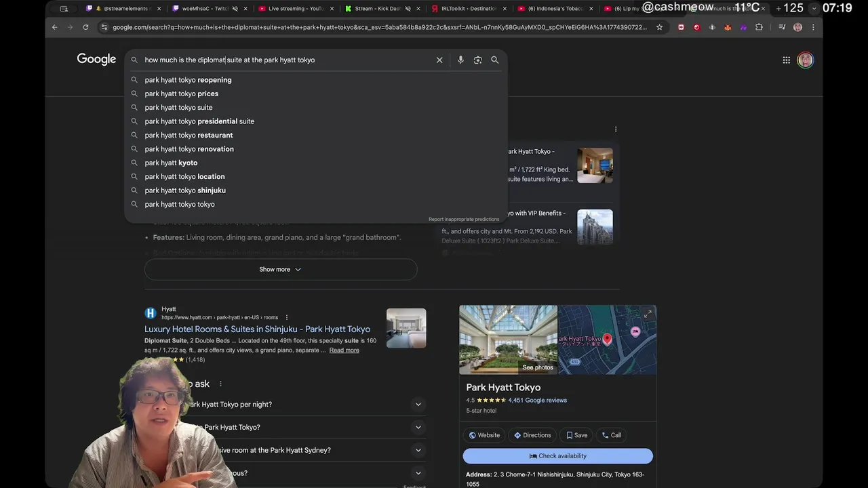
Task: Click the red map pin for Park Hyatt Tokyo
Action: pyautogui.click(x=607, y=339)
